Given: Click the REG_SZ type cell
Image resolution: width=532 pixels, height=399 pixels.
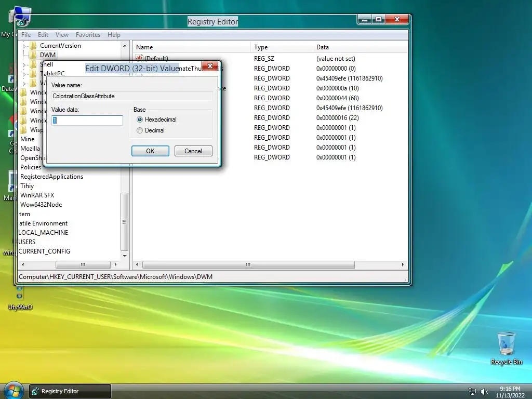Looking at the screenshot, I should (264, 59).
